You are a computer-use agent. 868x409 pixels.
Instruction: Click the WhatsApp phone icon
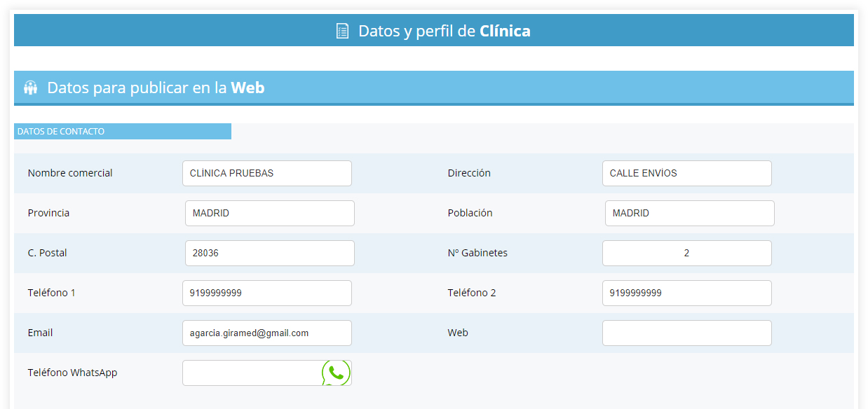point(337,373)
